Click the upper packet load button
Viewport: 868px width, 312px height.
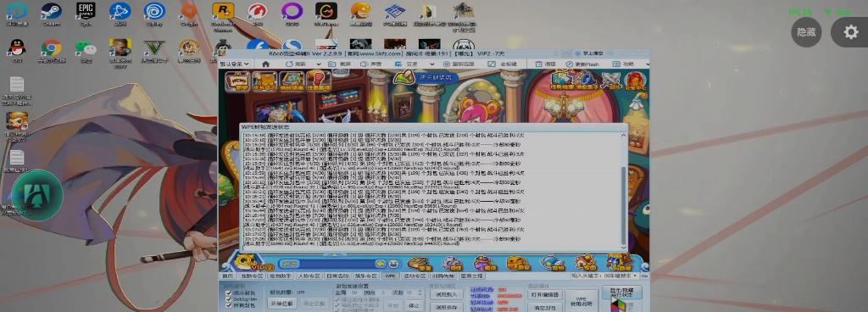tap(446, 294)
